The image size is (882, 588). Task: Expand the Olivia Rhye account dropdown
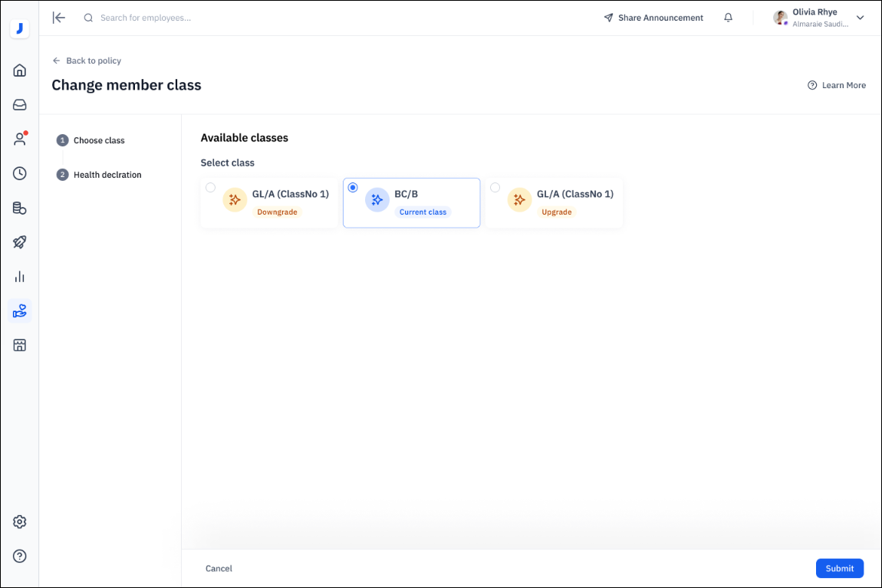[860, 18]
